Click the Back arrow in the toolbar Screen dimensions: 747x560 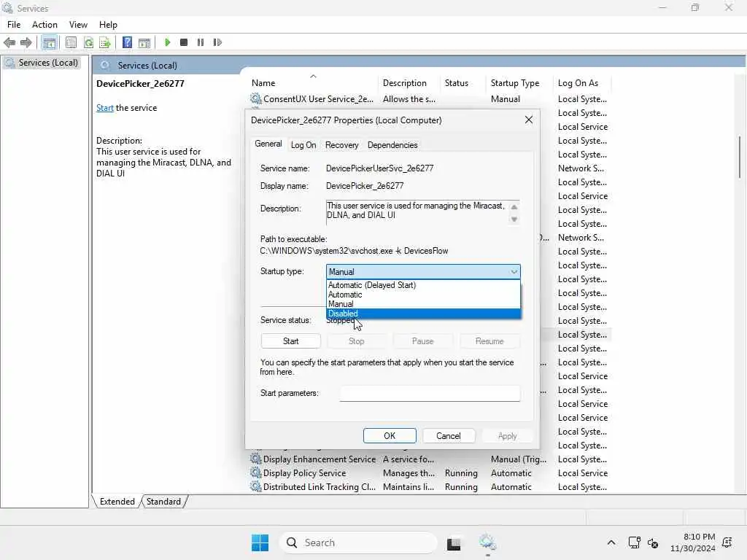click(9, 42)
